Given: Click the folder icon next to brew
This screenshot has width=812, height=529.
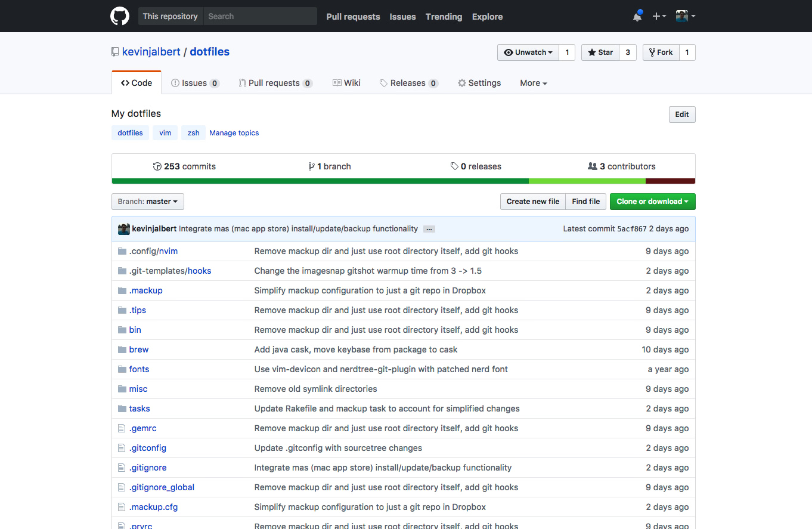Looking at the screenshot, I should [122, 349].
